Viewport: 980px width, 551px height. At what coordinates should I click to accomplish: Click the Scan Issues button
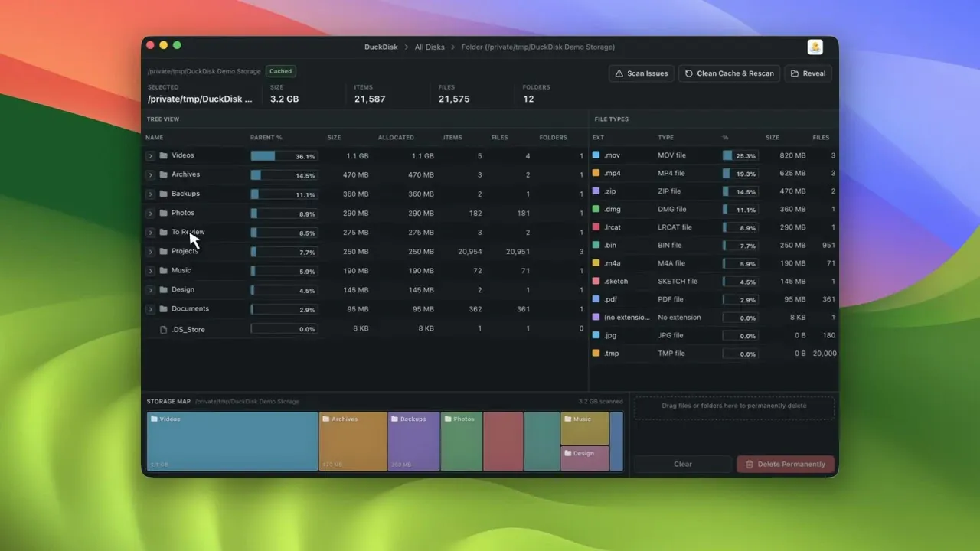click(x=642, y=73)
